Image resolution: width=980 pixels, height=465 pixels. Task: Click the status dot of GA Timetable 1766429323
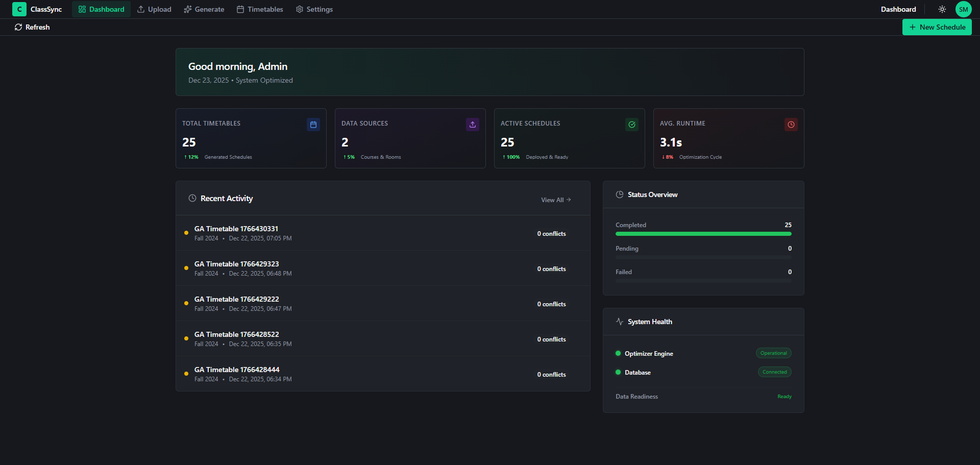(x=186, y=268)
